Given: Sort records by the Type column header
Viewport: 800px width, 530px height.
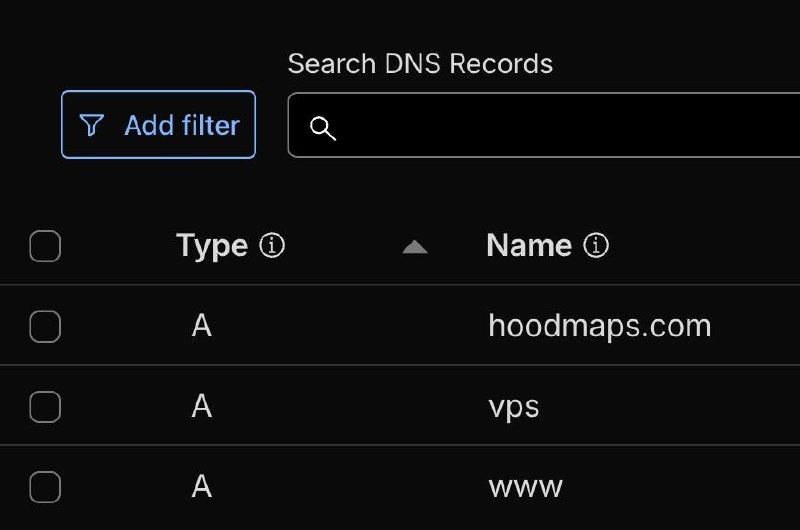Looking at the screenshot, I should 212,246.
